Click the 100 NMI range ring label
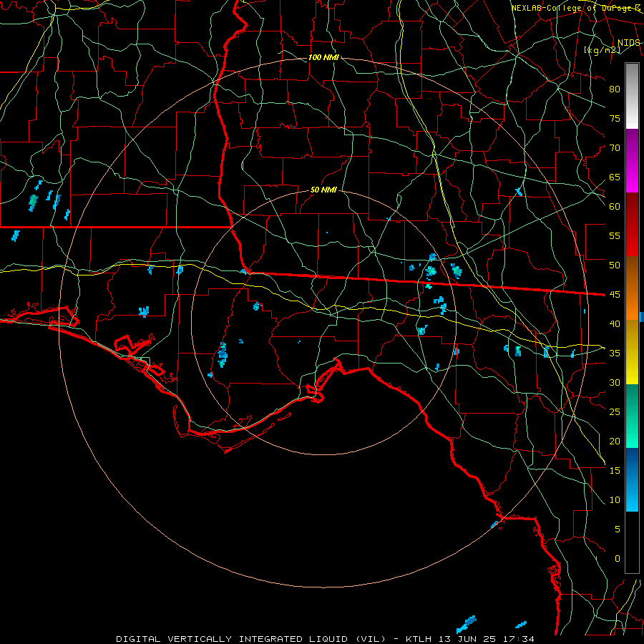 [x=323, y=57]
